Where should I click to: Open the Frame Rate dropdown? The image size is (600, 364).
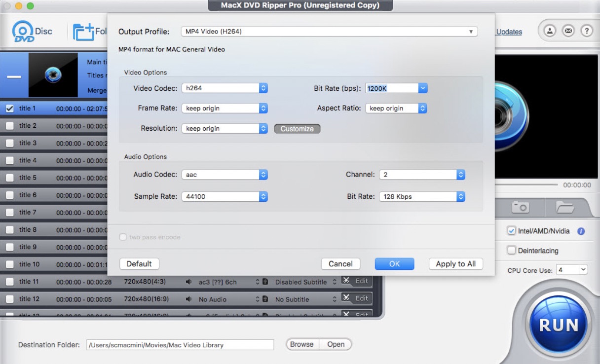click(x=225, y=108)
